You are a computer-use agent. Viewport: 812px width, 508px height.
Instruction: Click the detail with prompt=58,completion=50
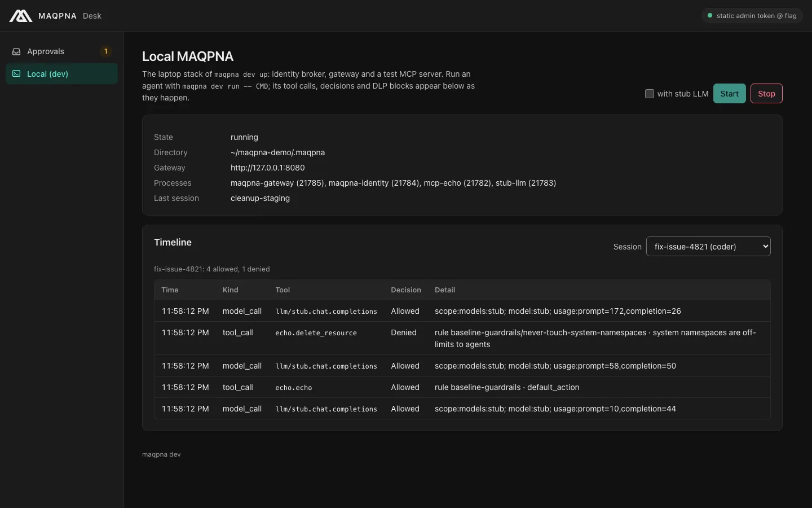click(555, 366)
